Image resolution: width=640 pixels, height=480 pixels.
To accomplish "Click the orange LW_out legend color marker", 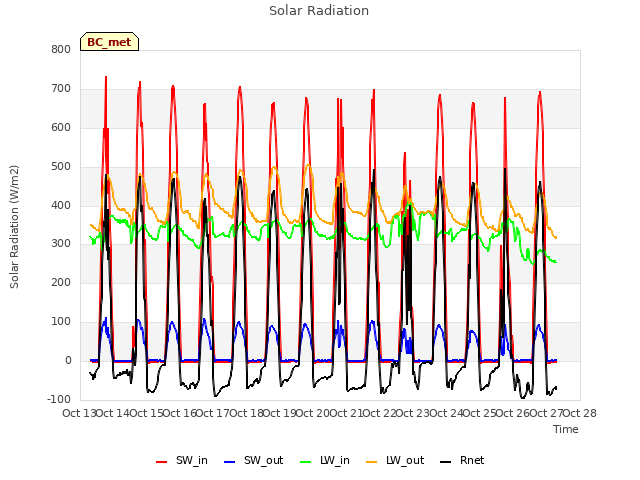I will point(372,462).
